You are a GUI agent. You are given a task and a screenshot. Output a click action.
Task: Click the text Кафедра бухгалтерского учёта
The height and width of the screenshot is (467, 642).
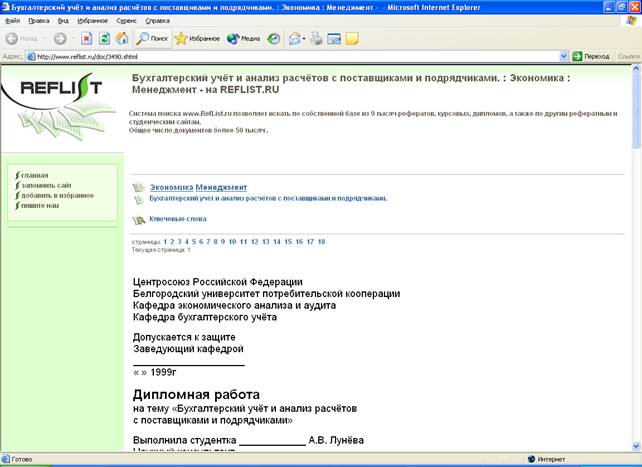(x=205, y=317)
